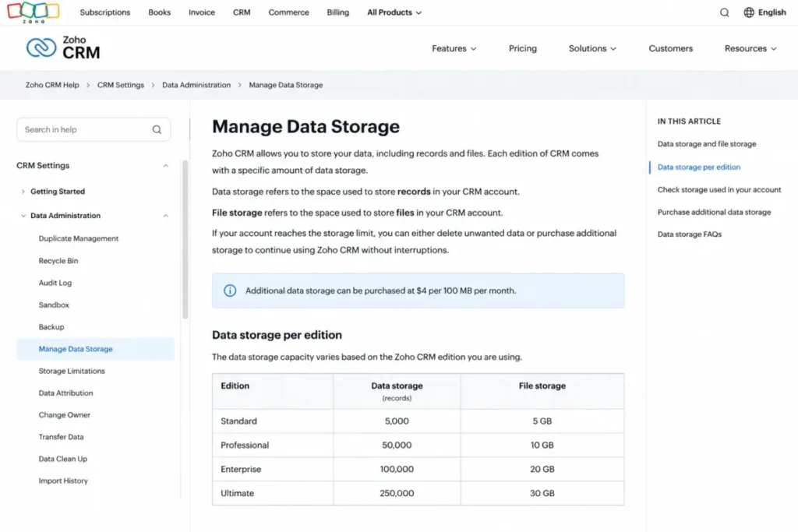Open Change Owner in sidebar
798x532 pixels.
point(64,415)
